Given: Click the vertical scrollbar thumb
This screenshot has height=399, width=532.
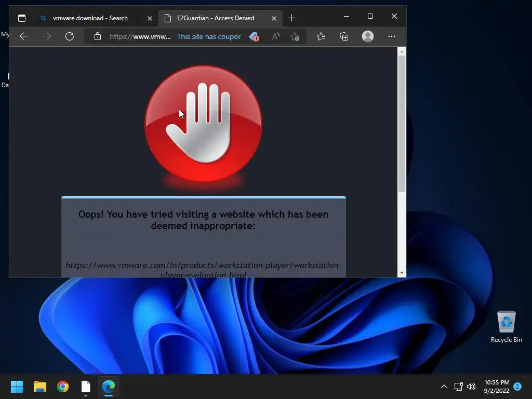Looking at the screenshot, I should click(x=402, y=124).
